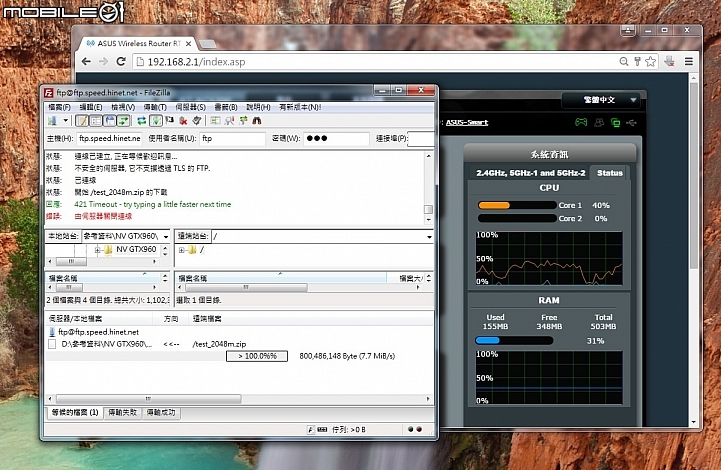This screenshot has width=721, height=470.
Task: Go back in the Chrome browser window
Action: point(86,62)
